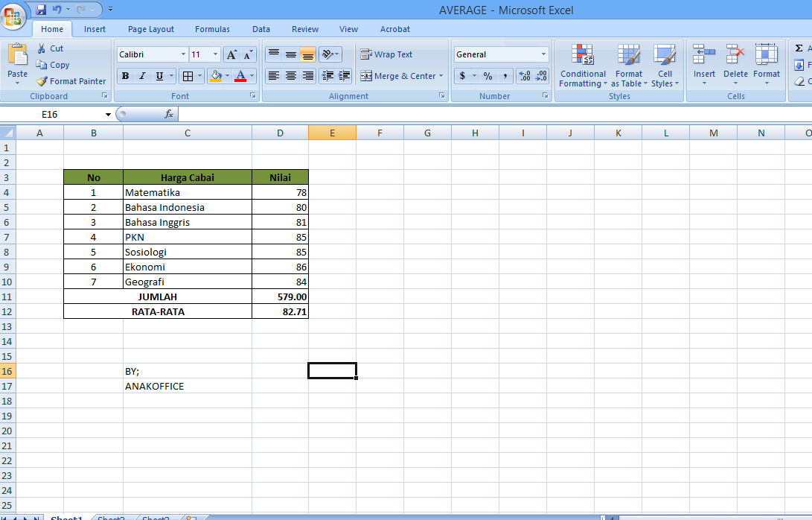This screenshot has height=520, width=812.
Task: Switch to Page Layout tab
Action: (150, 29)
